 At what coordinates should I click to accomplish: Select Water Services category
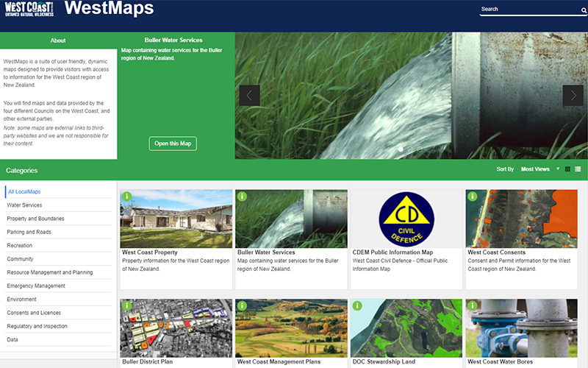58,205
